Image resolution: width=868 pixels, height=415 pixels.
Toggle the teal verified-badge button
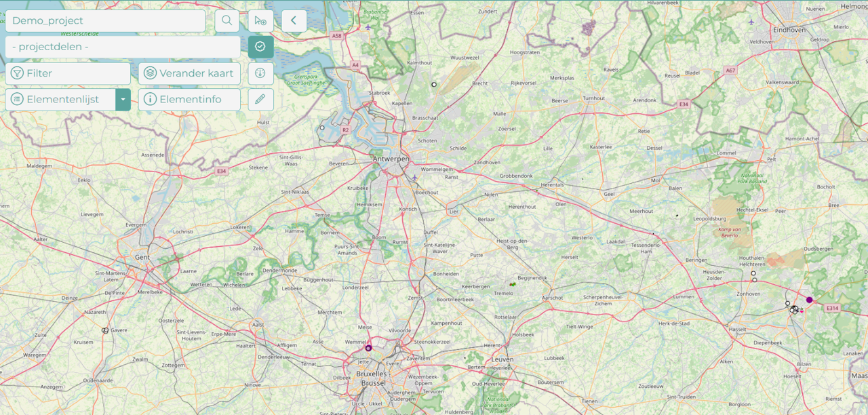[260, 47]
